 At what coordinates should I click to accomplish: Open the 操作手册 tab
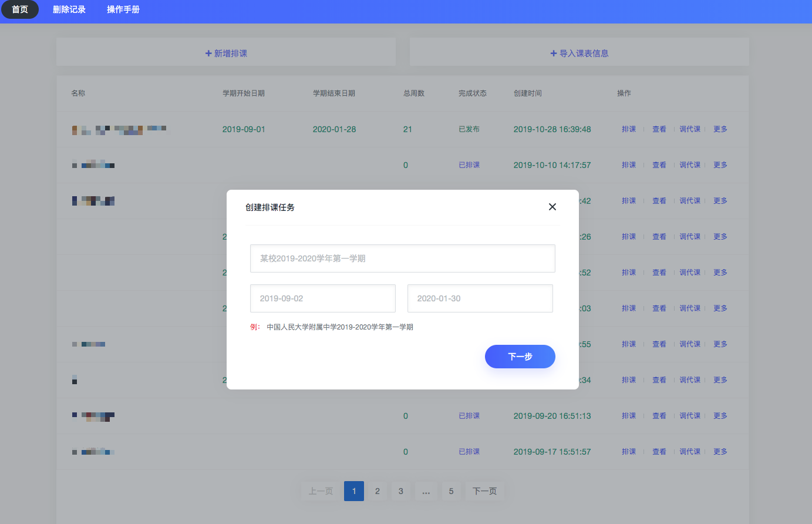pos(123,9)
